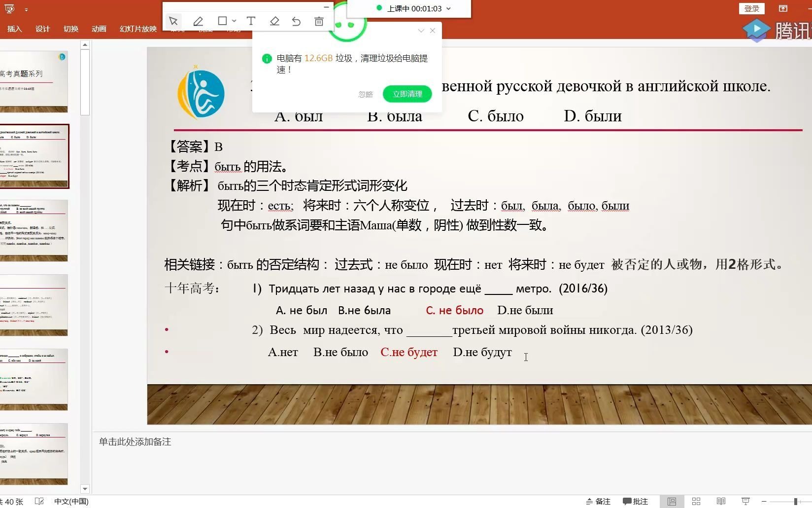The height and width of the screenshot is (508, 812).
Task: Click the zoom slider handle
Action: click(795, 502)
